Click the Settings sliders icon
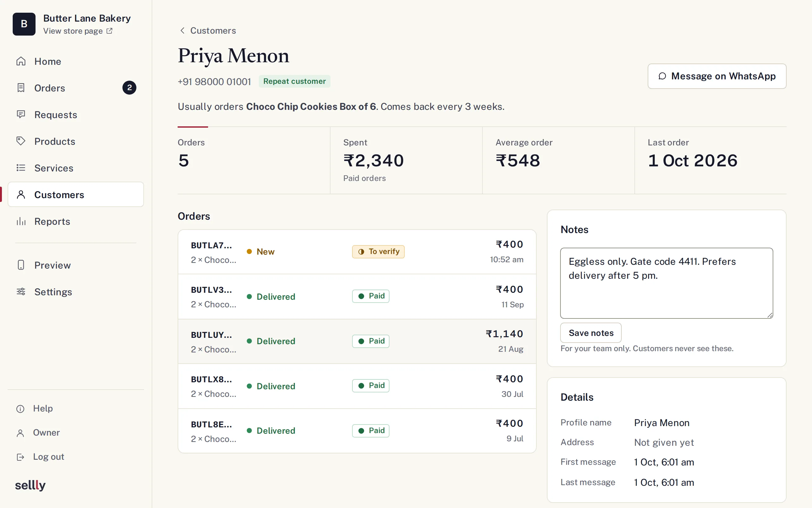This screenshot has width=812, height=508. point(21,292)
